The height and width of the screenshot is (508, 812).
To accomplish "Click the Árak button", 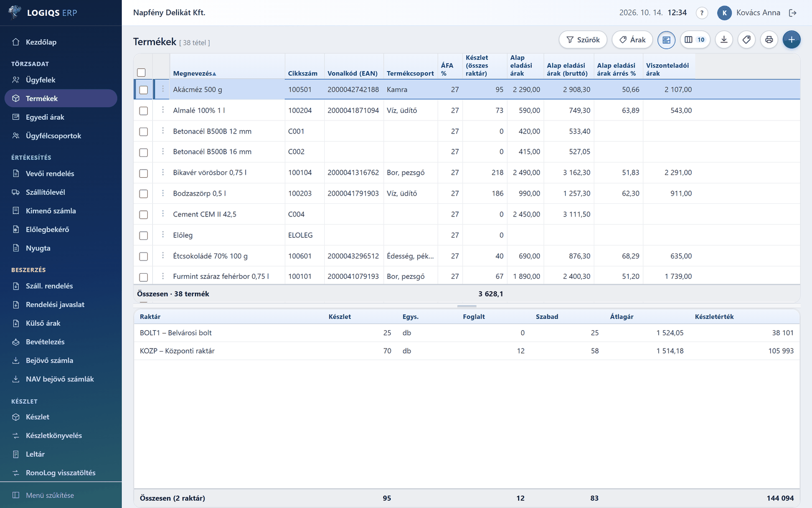I will [632, 40].
